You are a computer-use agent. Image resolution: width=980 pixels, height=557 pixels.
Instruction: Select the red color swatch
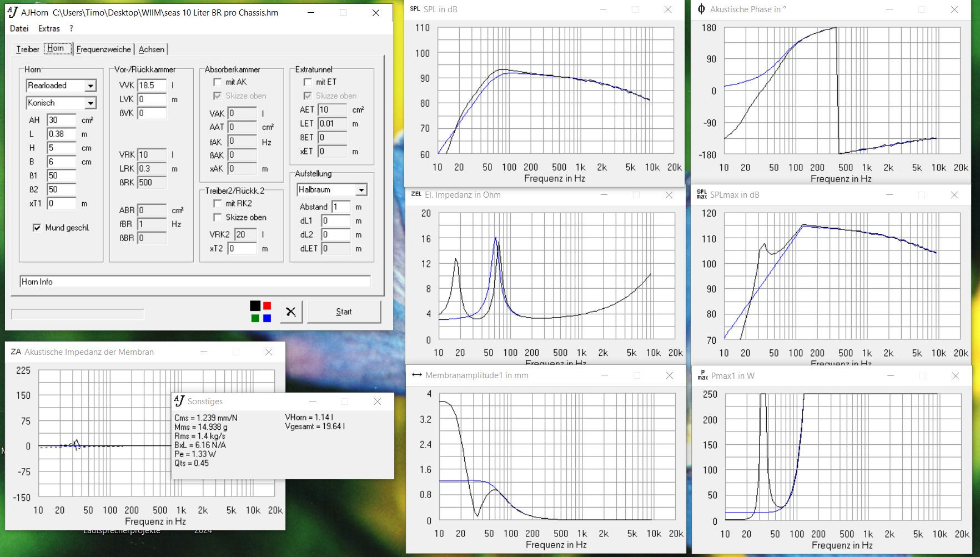[x=267, y=306]
